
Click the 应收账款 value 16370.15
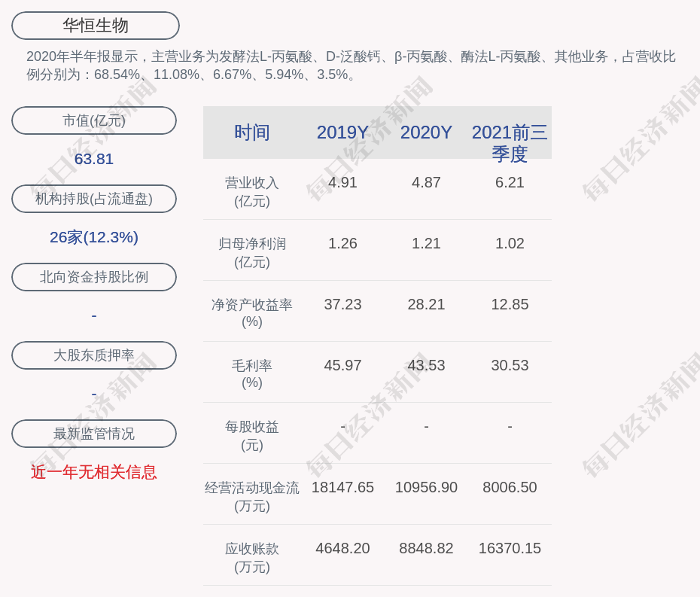[x=510, y=548]
